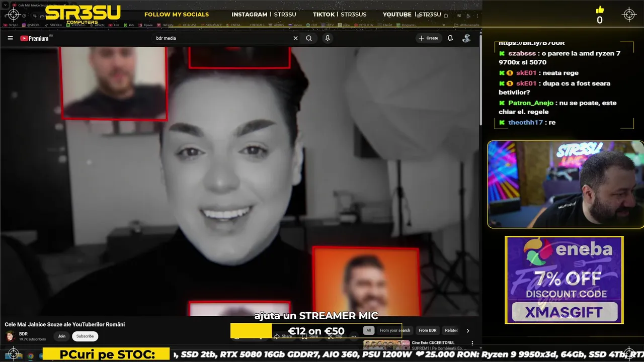Subscribe to the BDR channel
644x362 pixels.
[85, 336]
